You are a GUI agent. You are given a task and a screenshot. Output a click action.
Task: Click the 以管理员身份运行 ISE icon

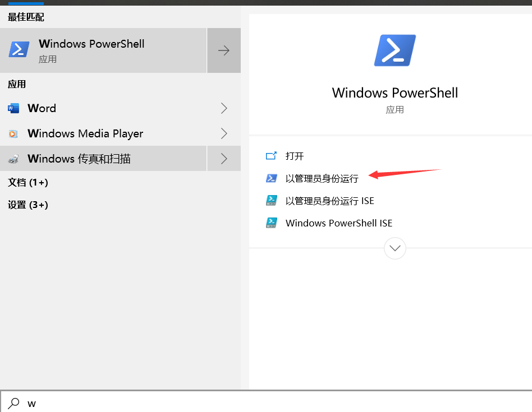tap(272, 201)
